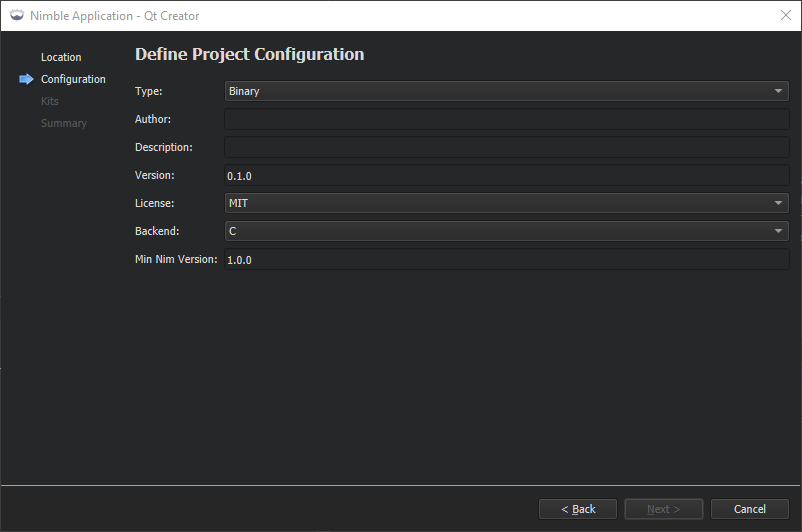Close the Nimble Application wizard window

coord(785,15)
